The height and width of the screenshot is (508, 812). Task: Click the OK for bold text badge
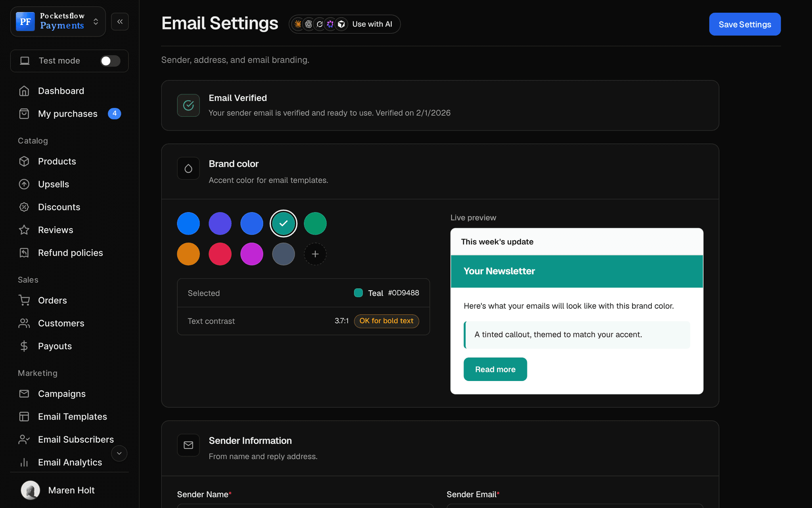pos(386,321)
